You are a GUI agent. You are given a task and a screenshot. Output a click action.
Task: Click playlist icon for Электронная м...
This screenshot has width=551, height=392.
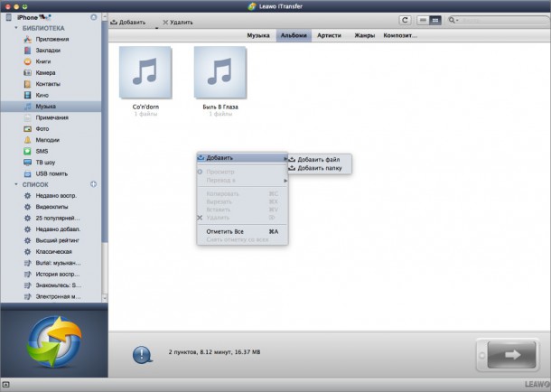[27, 296]
